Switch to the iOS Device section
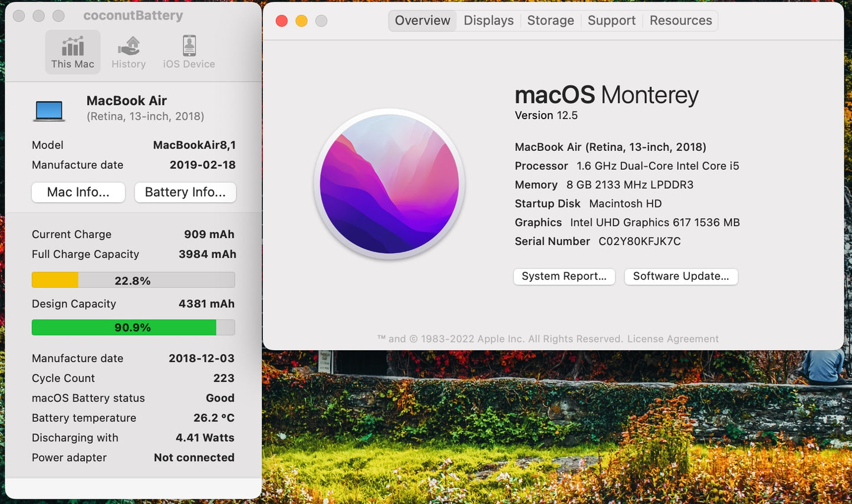Viewport: 852px width, 504px height. coord(187,51)
